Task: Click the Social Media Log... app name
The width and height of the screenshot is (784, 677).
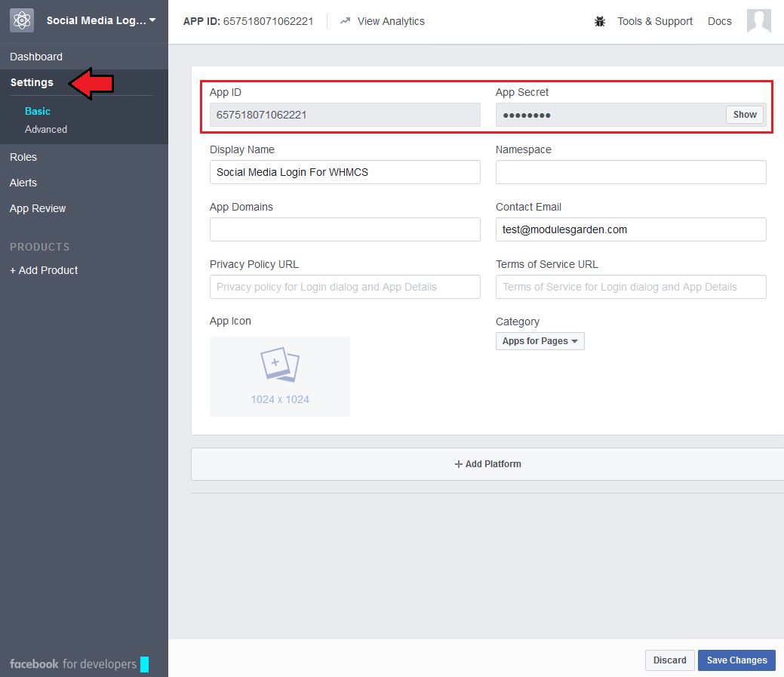Action: 96,20
